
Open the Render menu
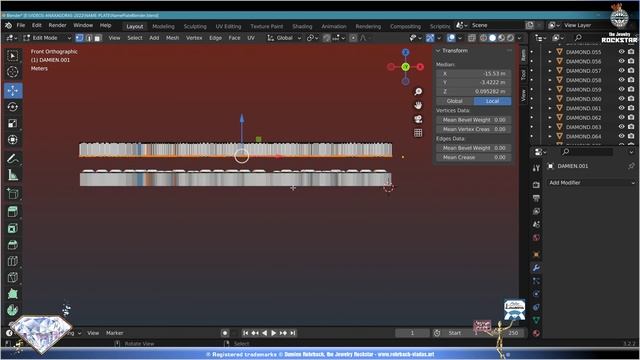(58, 25)
